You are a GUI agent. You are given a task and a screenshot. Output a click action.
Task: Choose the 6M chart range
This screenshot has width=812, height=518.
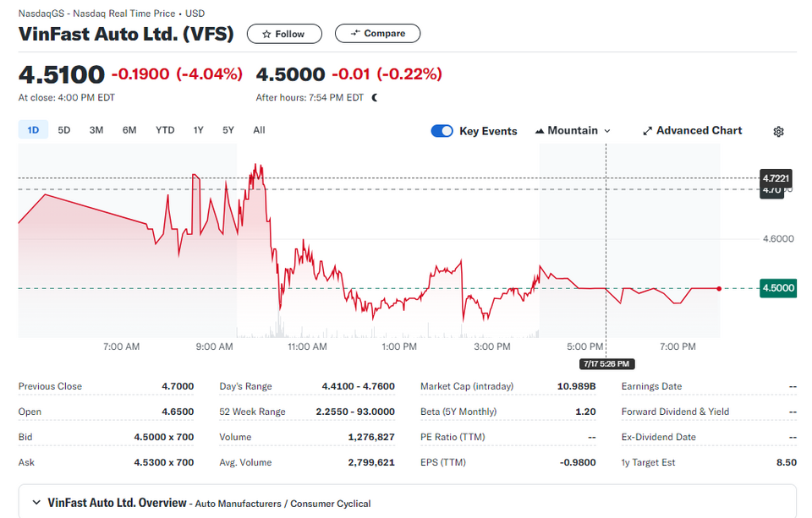pyautogui.click(x=129, y=130)
